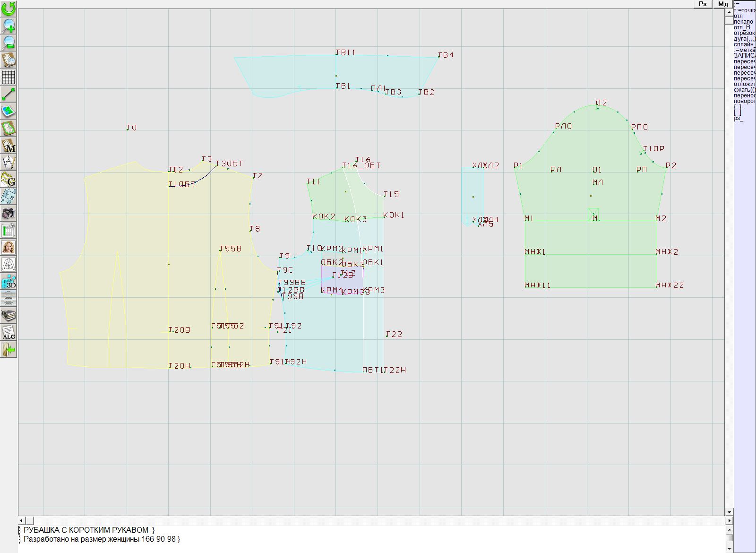
Task: Select the 'сплайн' command in operator list
Action: point(744,44)
